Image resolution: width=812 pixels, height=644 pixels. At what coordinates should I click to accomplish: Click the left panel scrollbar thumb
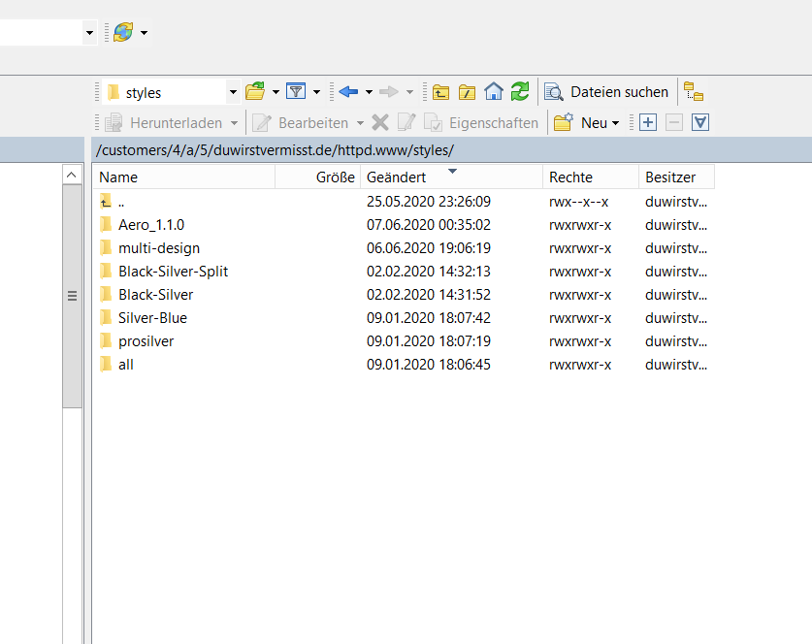click(x=72, y=296)
